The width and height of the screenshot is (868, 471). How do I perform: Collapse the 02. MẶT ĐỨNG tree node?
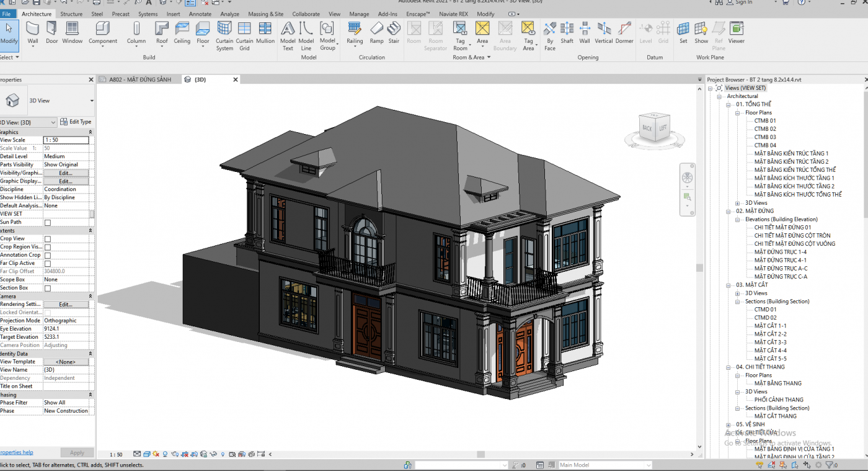point(729,211)
